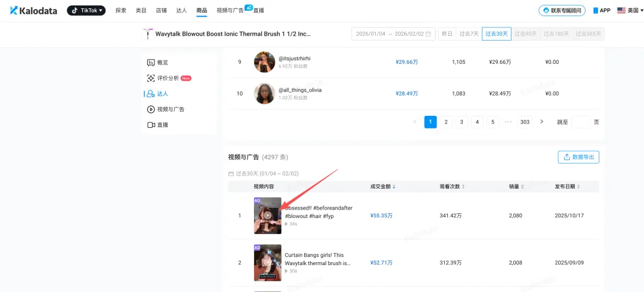The image size is (644, 292).
Task: Go to page 5
Action: 493,122
